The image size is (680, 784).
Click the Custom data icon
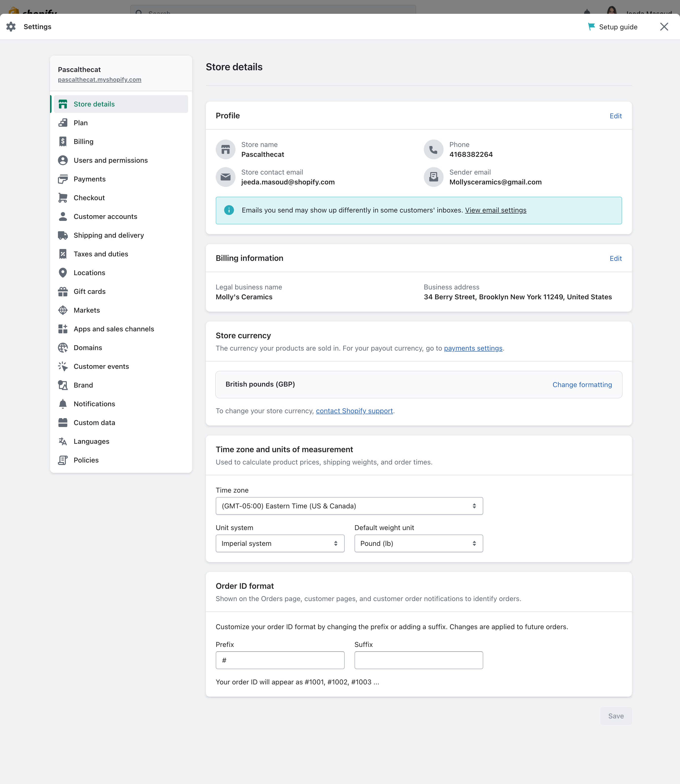pyautogui.click(x=63, y=423)
